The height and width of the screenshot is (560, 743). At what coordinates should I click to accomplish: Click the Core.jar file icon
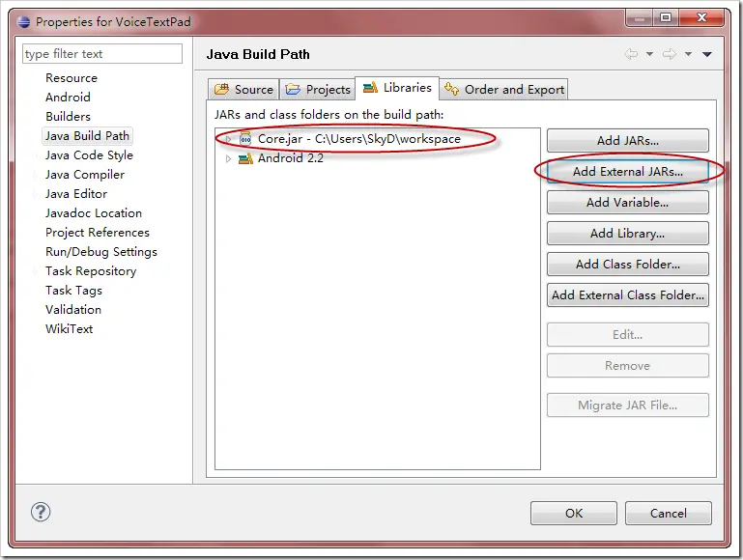[x=245, y=139]
